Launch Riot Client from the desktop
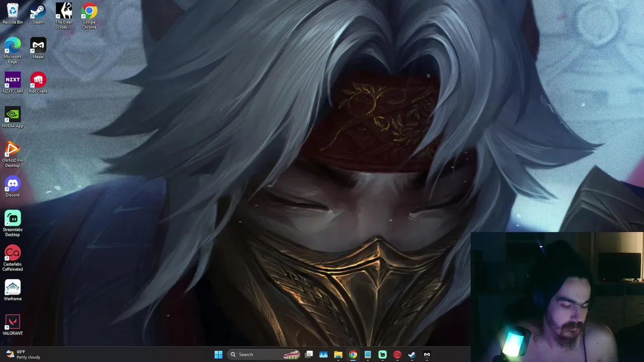 (38, 83)
